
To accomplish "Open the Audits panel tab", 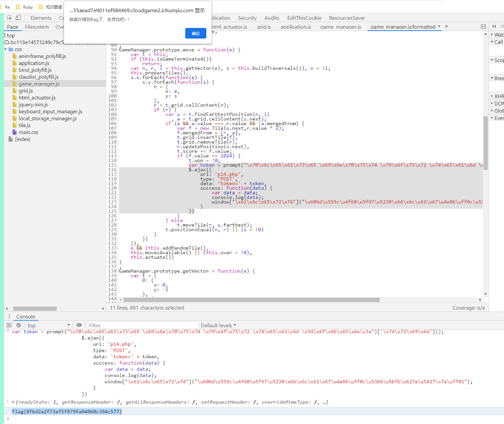I will point(272,18).
